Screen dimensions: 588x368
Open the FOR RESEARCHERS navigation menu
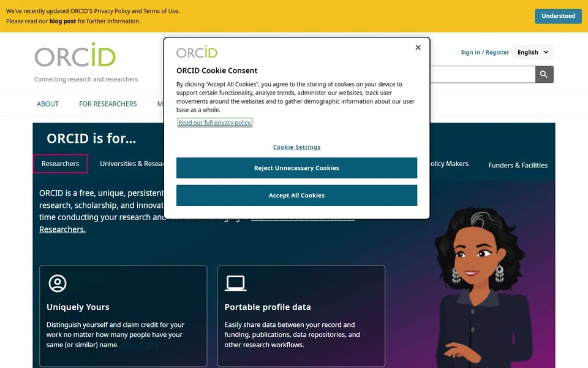(x=108, y=104)
